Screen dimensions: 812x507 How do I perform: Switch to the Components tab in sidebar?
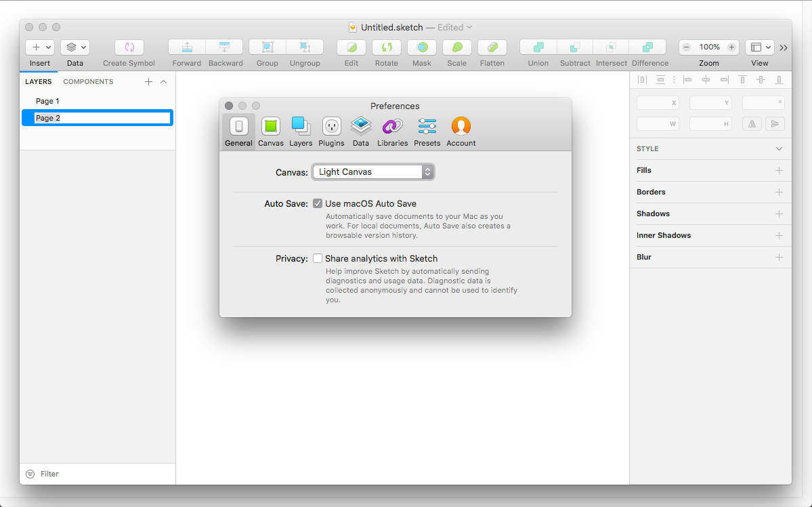pos(88,81)
